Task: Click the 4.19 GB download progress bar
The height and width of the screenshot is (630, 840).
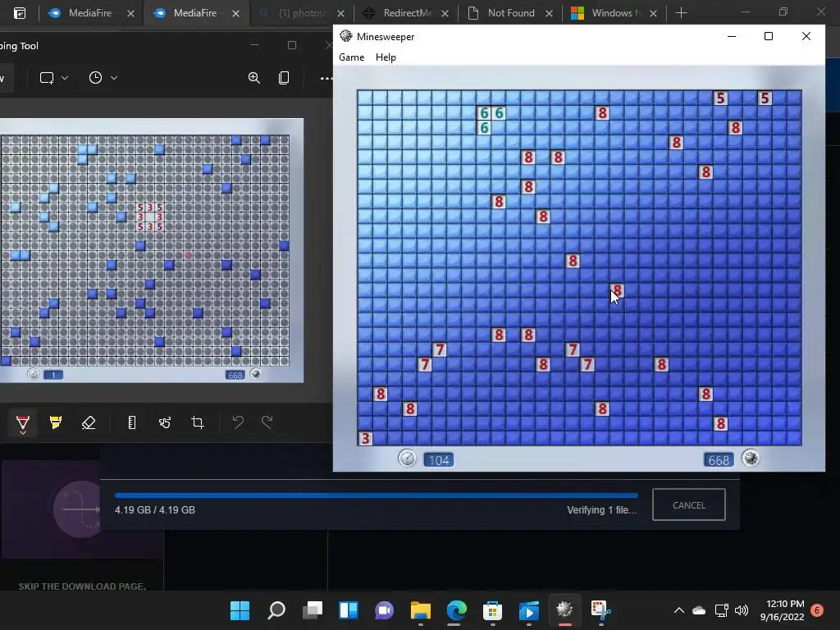Action: (x=376, y=495)
